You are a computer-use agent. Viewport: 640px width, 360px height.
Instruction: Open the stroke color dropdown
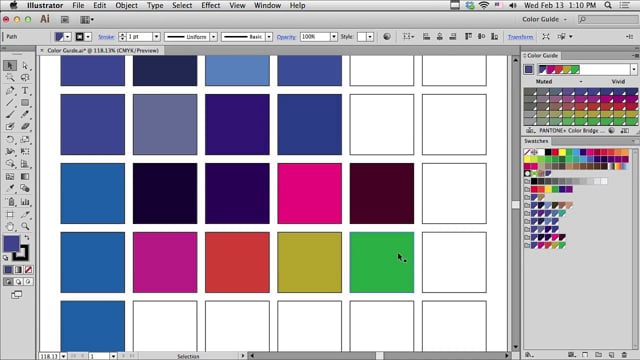pyautogui.click(x=88, y=37)
